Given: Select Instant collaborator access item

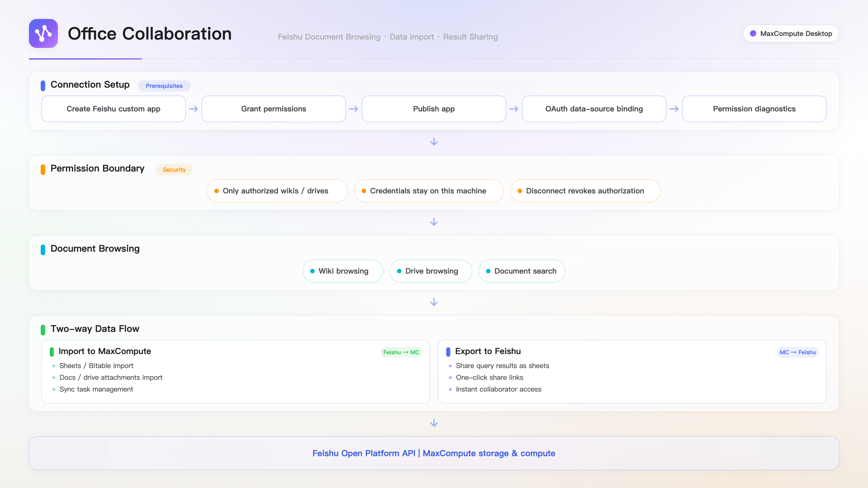Looking at the screenshot, I should click(498, 389).
